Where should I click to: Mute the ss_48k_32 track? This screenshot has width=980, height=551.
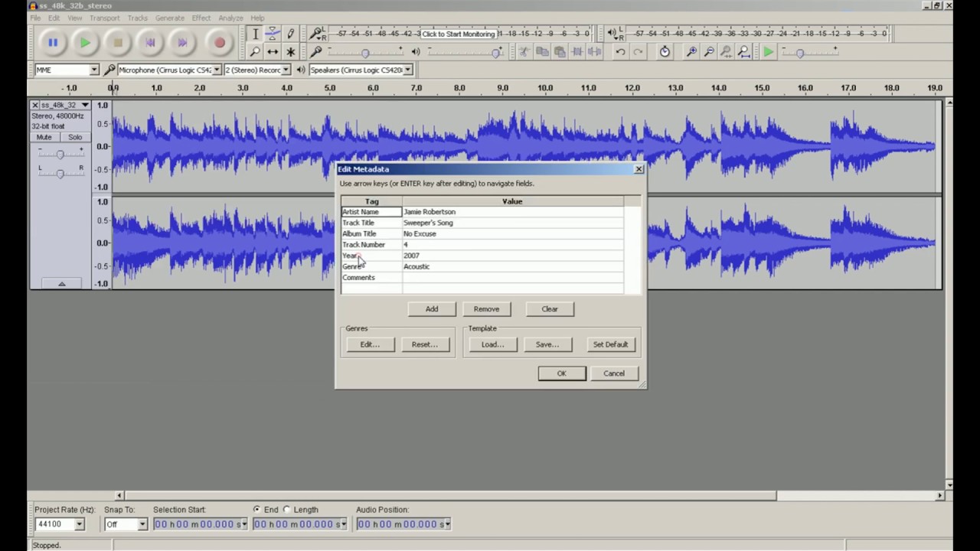point(44,138)
